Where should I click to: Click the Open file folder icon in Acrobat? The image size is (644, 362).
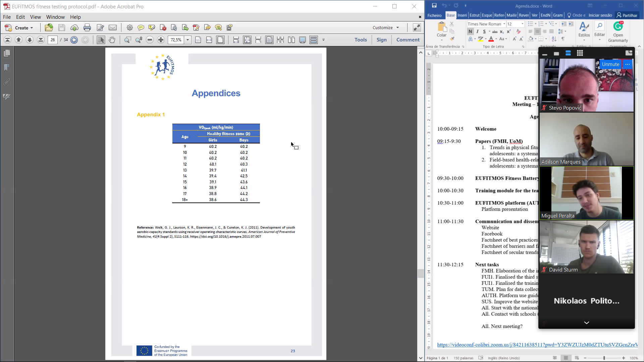pos(49,27)
